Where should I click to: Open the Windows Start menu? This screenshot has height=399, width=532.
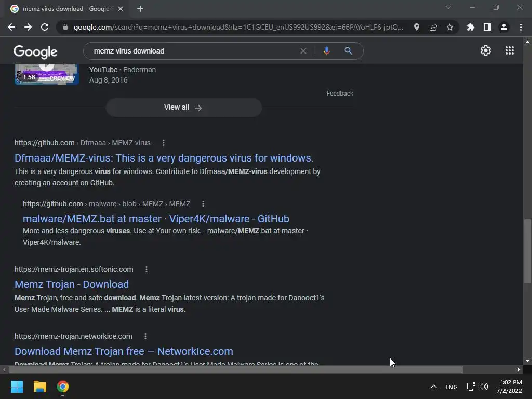[x=17, y=387]
